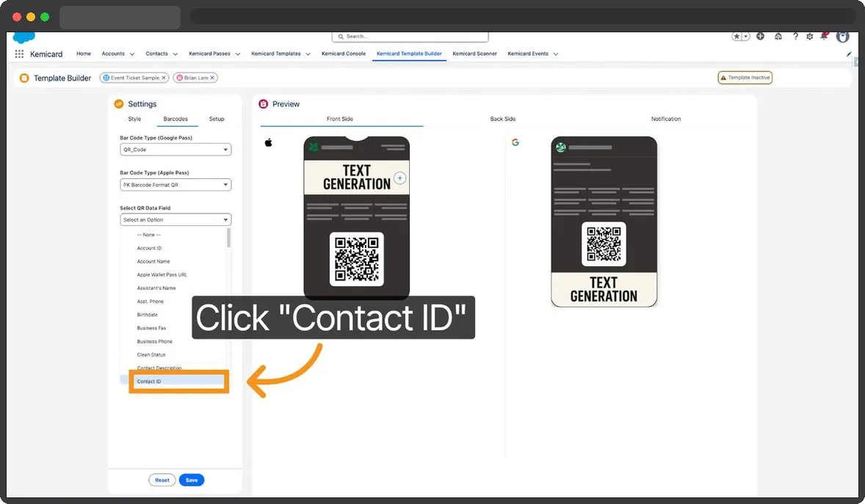865x504 pixels.
Task: Click the Reset button
Action: 162,481
